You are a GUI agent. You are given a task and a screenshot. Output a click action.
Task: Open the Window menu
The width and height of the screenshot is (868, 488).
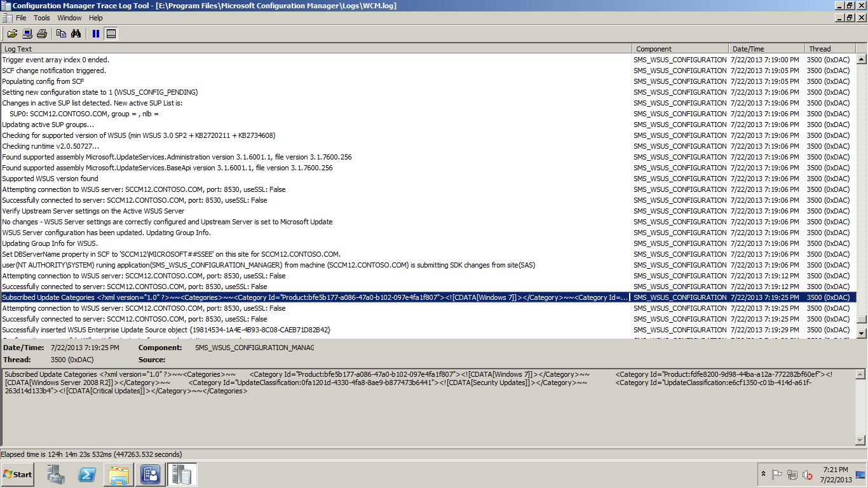pyautogui.click(x=69, y=18)
